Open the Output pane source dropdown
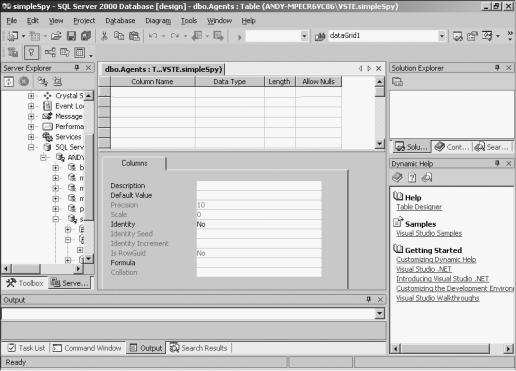The width and height of the screenshot is (516, 371). (379, 313)
